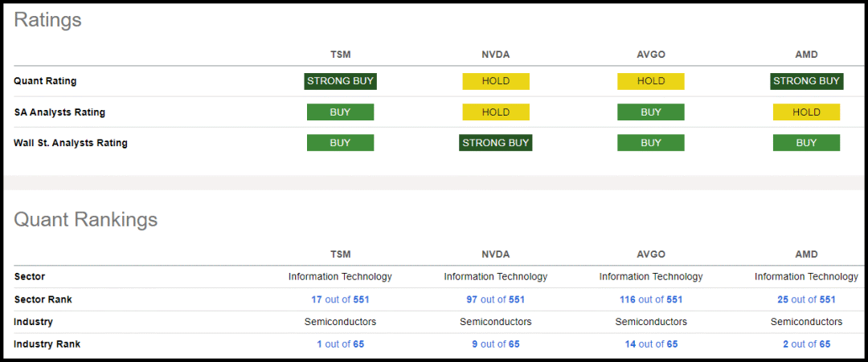Click the Quant Rating row label

point(45,81)
